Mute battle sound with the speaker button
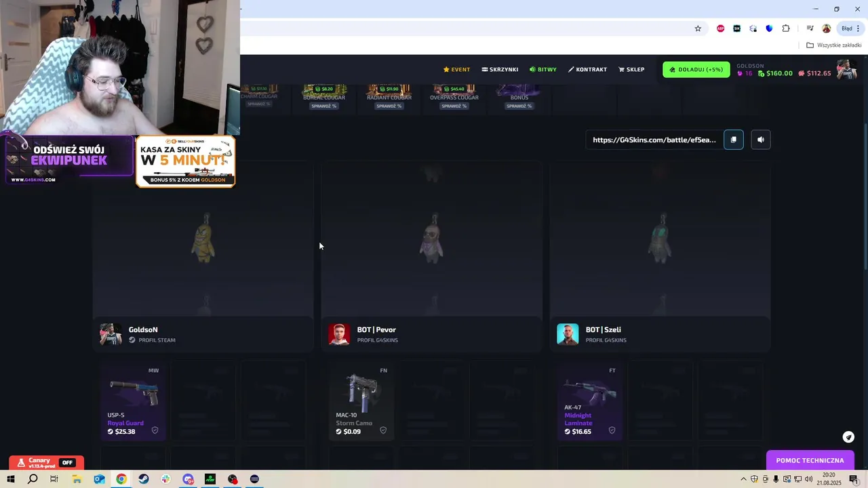Viewport: 868px width, 488px height. click(761, 140)
